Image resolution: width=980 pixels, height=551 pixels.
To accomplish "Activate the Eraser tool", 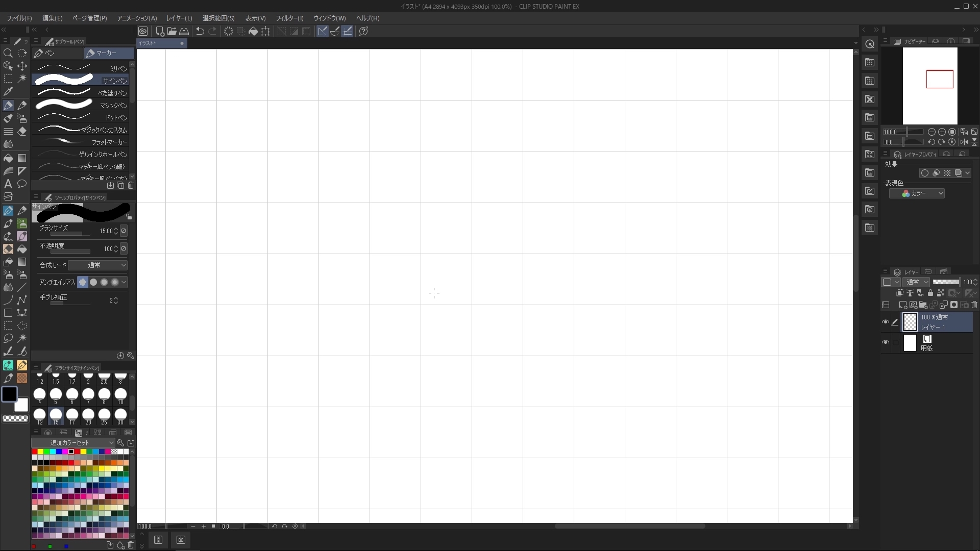I will [22, 132].
